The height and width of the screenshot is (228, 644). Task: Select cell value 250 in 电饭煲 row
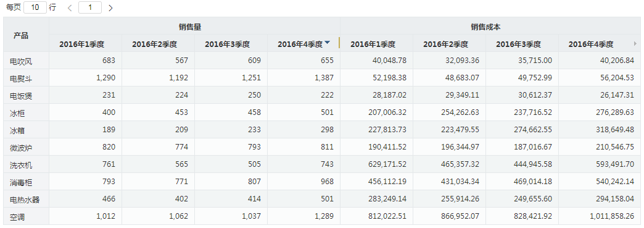[x=254, y=95]
